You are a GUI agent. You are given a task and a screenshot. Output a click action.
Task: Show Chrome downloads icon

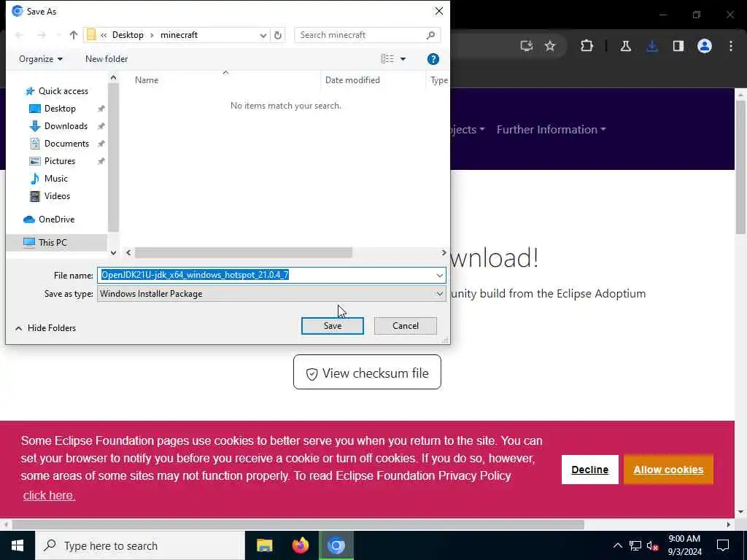tap(652, 46)
